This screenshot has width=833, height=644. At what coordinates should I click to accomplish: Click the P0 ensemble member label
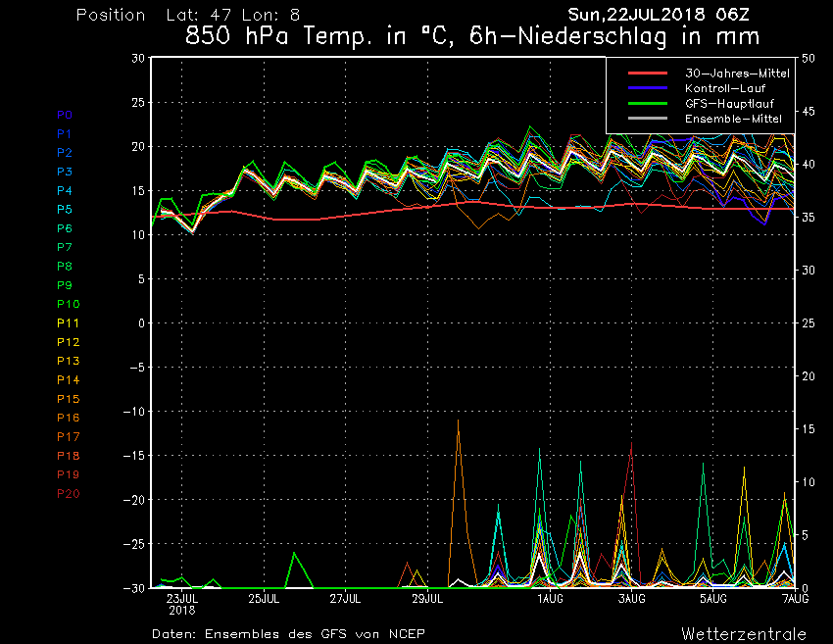tap(65, 115)
